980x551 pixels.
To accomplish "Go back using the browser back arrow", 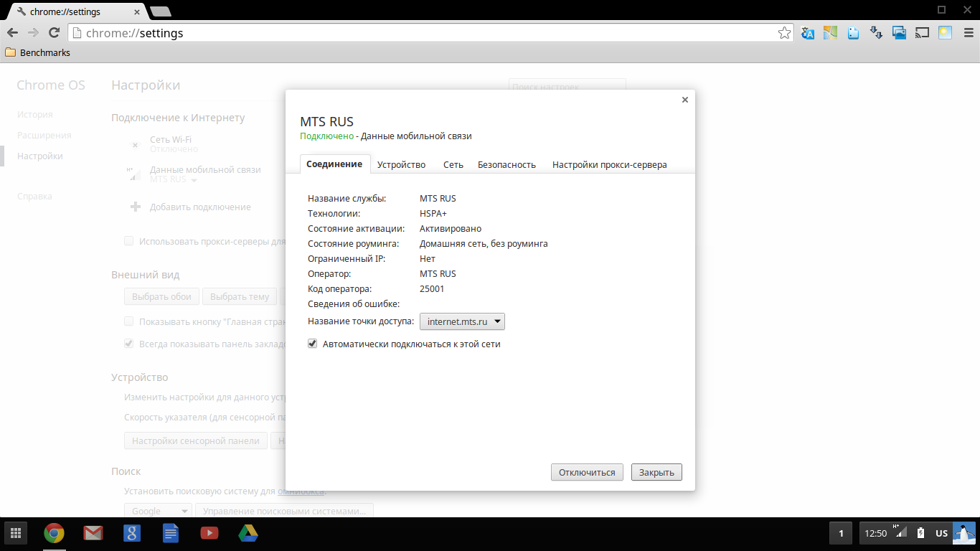I will point(13,33).
